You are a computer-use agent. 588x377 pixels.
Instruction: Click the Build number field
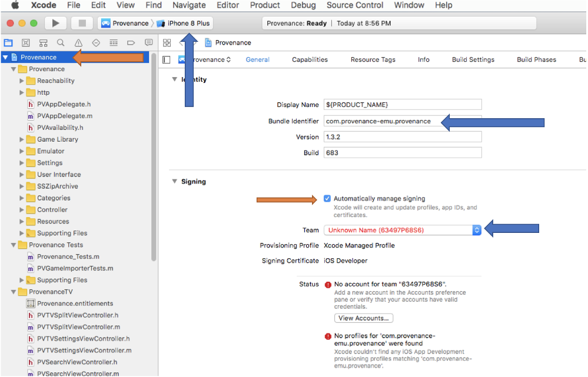(403, 152)
